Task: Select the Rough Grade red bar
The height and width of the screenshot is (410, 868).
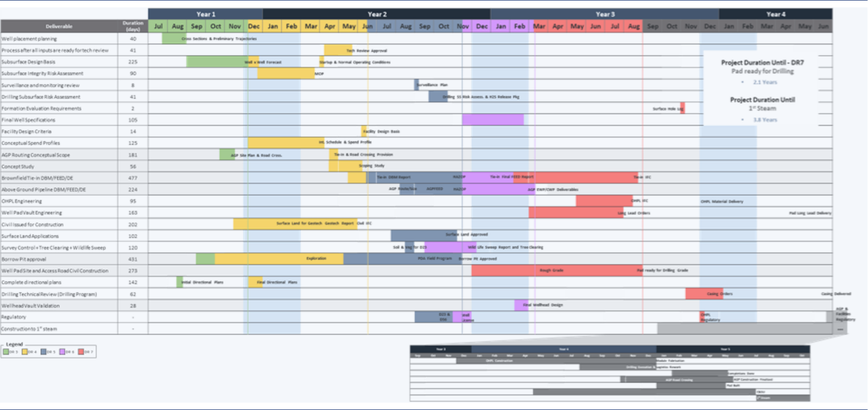Action: (x=551, y=270)
